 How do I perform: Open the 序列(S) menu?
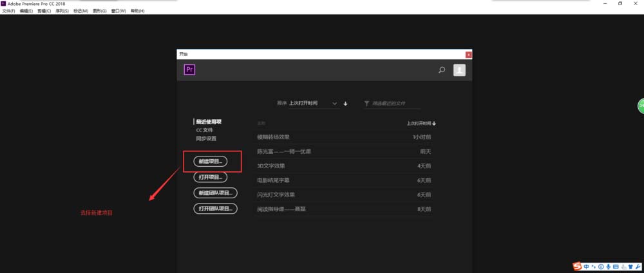coord(62,11)
